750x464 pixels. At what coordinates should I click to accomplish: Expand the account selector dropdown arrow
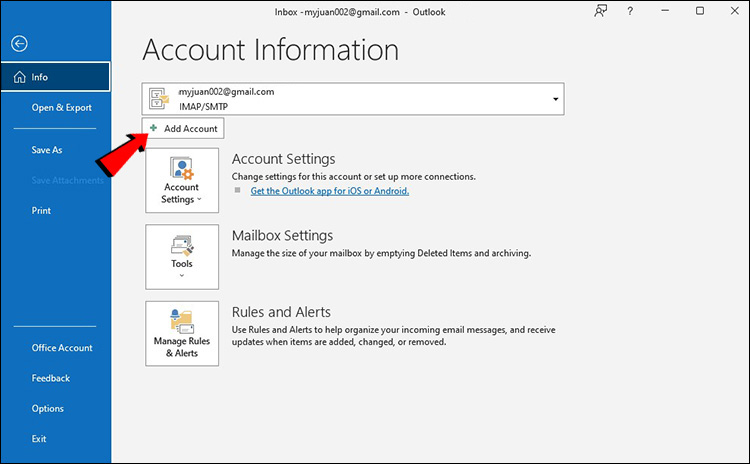click(x=555, y=99)
